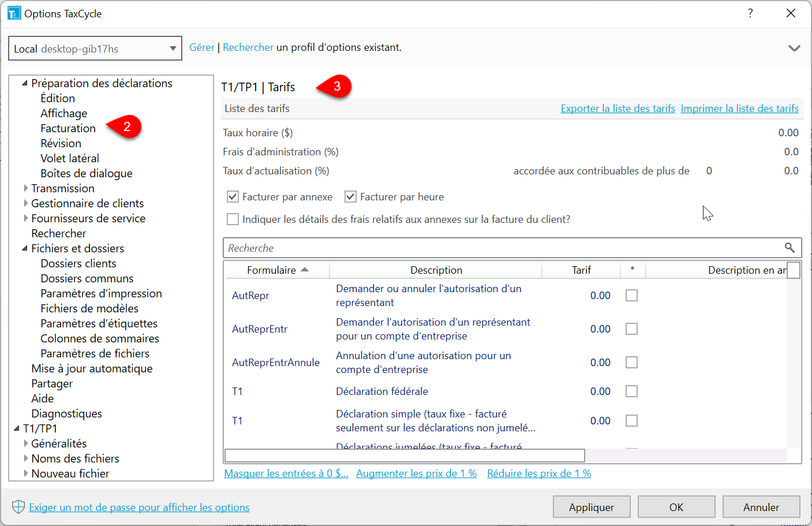Image resolution: width=812 pixels, height=526 pixels.
Task: Open Fichiers de modèles in options tree
Action: click(89, 308)
